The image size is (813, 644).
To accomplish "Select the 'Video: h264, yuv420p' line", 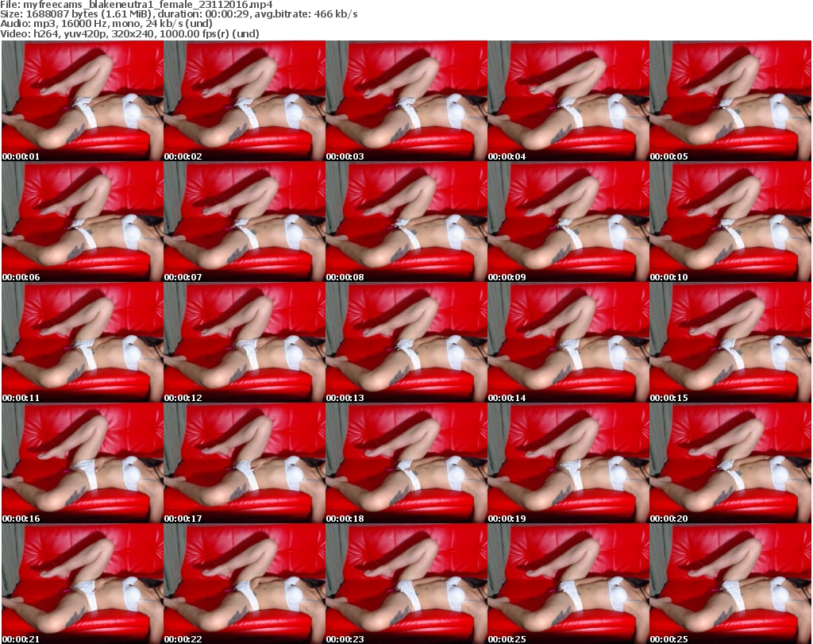I will pos(129,33).
